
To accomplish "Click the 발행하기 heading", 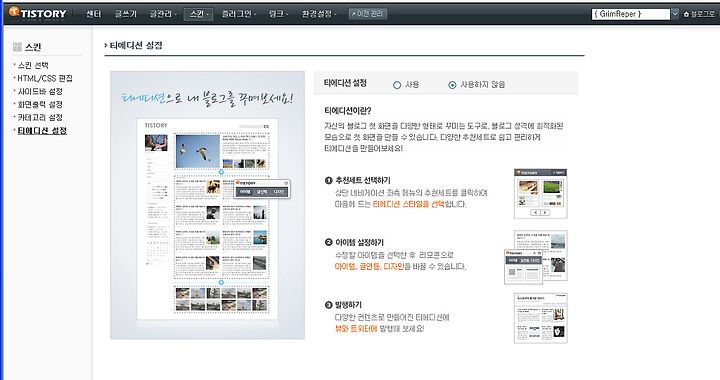I will (349, 305).
